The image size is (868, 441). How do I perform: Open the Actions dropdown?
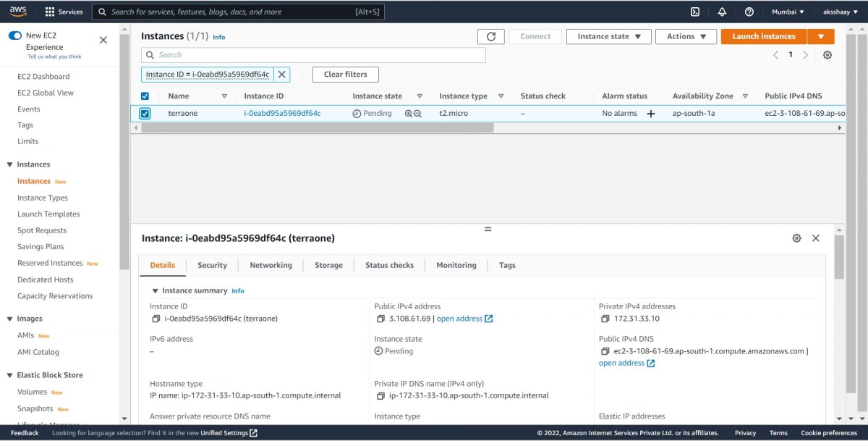click(685, 36)
